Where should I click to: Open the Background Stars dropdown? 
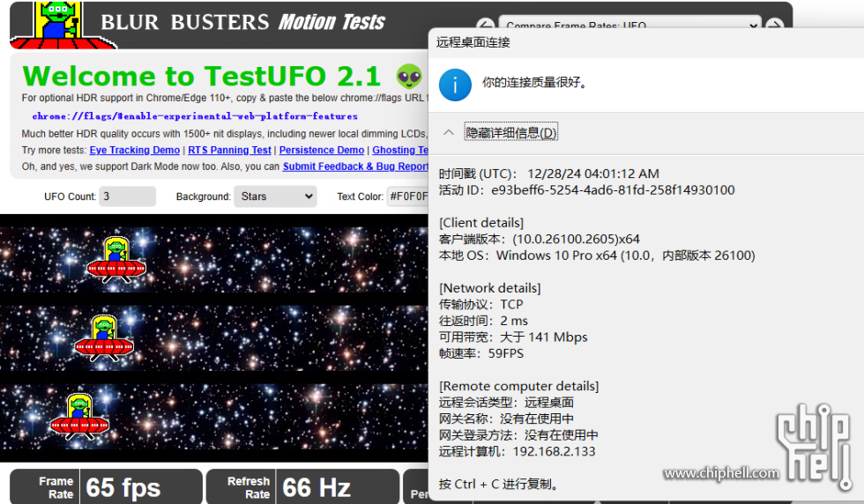(275, 196)
